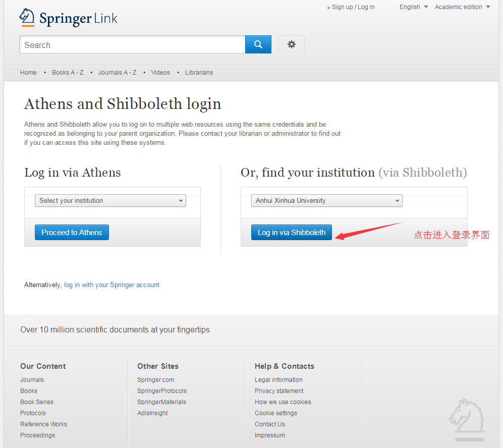Expand the Athens institution dropdown
The image size is (503, 448).
pyautogui.click(x=110, y=201)
